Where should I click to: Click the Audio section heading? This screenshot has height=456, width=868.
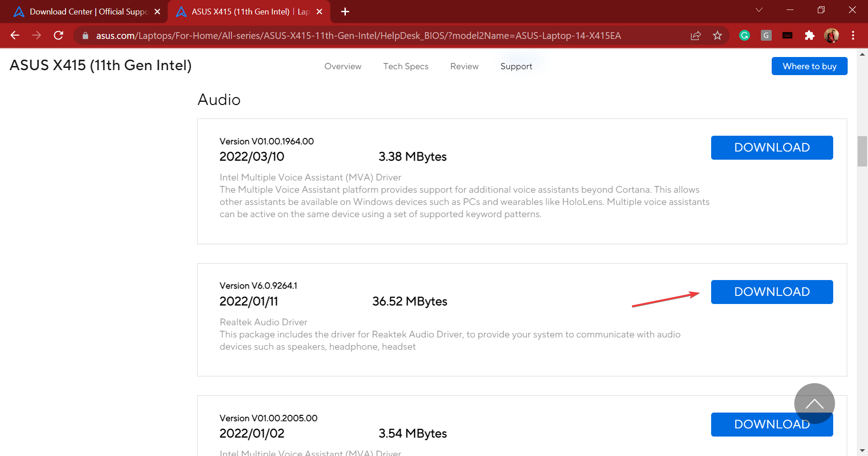pos(219,100)
